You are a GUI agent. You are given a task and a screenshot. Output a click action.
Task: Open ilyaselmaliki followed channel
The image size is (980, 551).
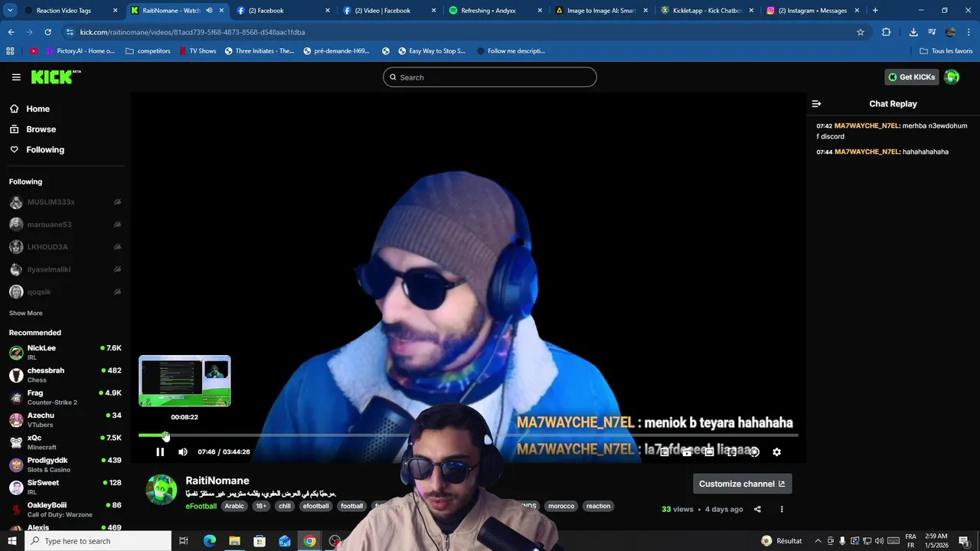tap(65, 269)
